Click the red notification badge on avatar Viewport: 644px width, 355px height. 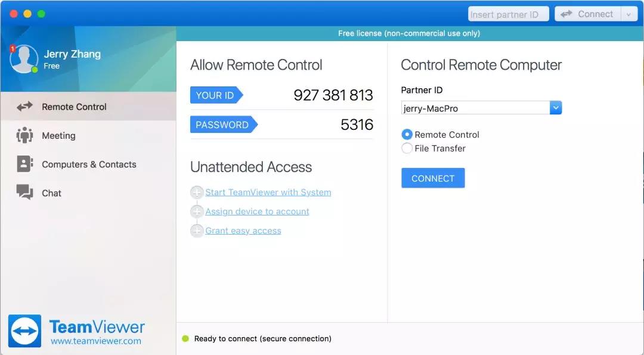[x=13, y=49]
